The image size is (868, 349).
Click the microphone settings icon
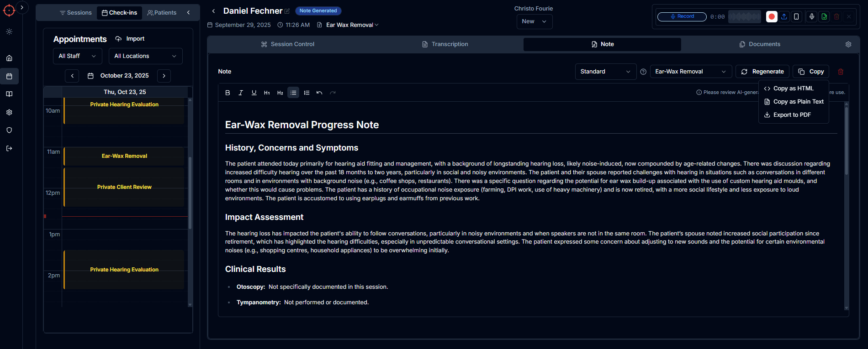click(x=812, y=16)
